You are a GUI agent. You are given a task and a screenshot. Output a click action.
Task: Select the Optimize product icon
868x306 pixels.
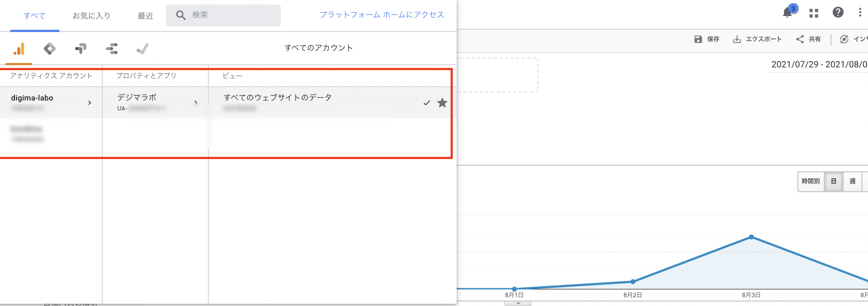click(x=81, y=49)
